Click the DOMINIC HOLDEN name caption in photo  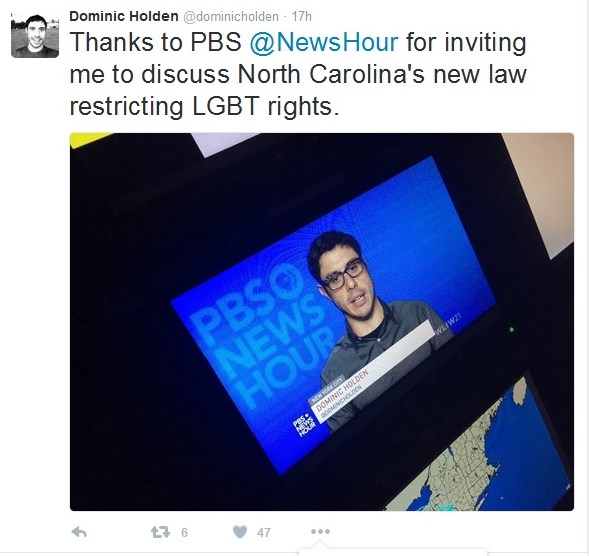(x=342, y=391)
